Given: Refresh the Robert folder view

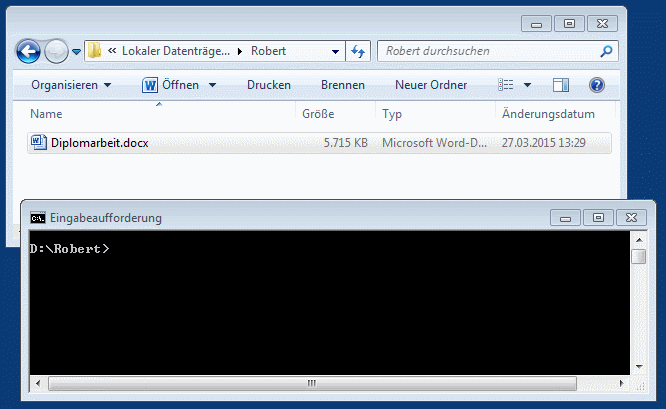Looking at the screenshot, I should pyautogui.click(x=358, y=51).
